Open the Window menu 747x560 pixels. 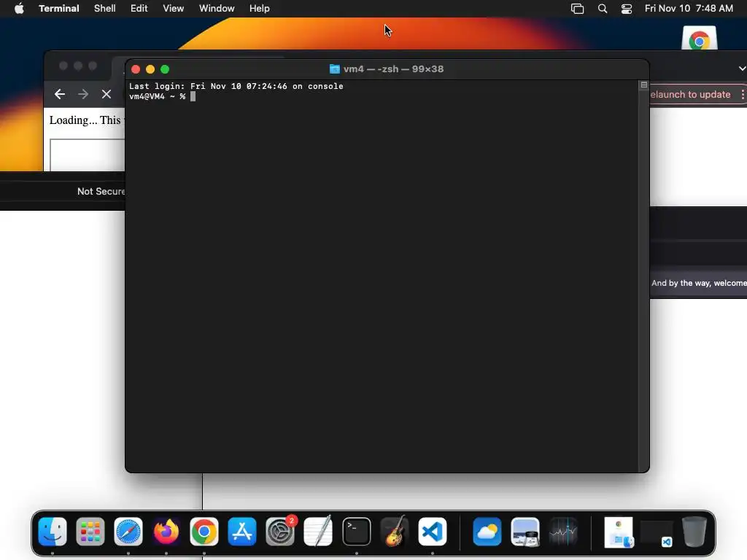pyautogui.click(x=217, y=9)
